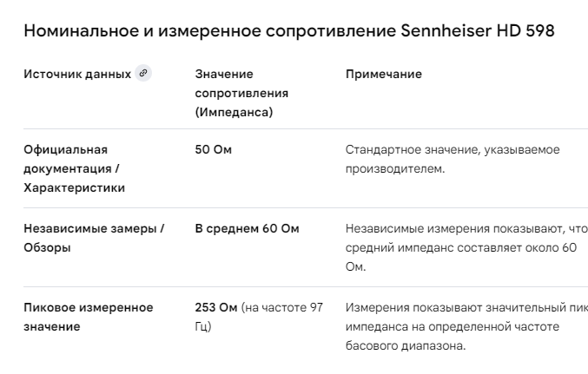The height and width of the screenshot is (374, 588).
Task: Click the word производителем in the first note
Action: point(395,168)
